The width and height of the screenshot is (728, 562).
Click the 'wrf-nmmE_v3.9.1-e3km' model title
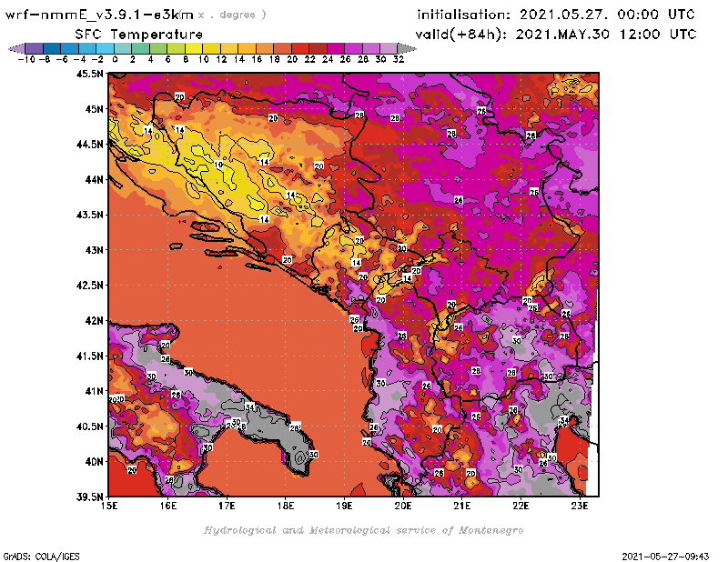pos(99,15)
